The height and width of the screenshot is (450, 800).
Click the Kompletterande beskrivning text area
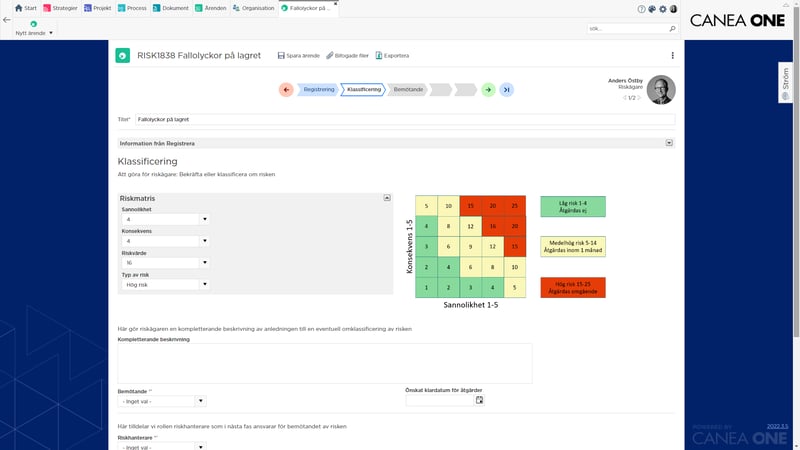(324, 363)
